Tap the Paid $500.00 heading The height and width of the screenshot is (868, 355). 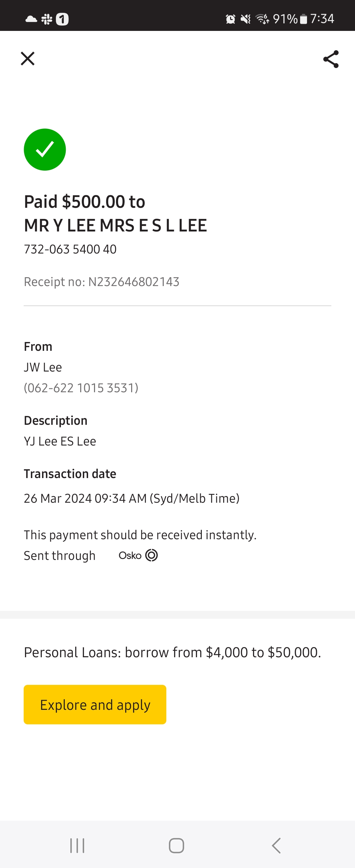[x=84, y=202]
